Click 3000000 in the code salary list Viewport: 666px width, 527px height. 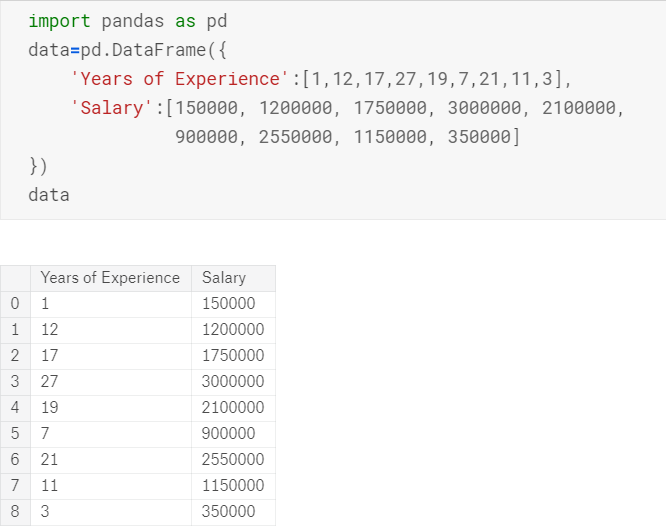[484, 108]
